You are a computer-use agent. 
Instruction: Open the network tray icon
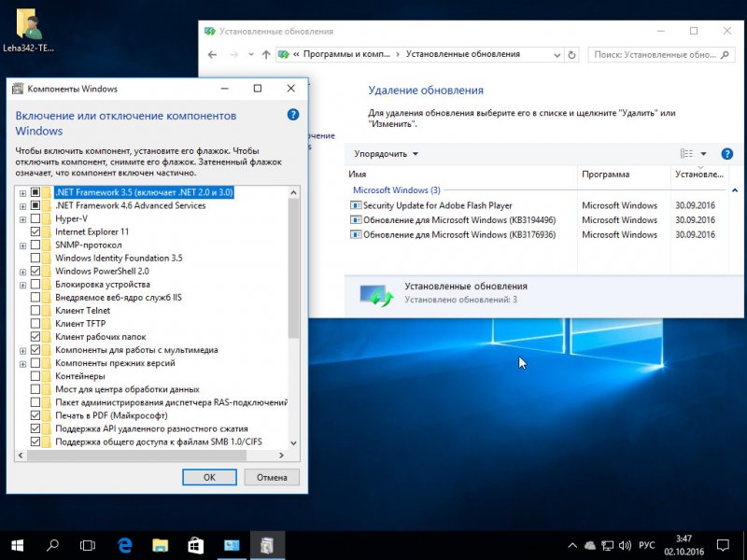coord(607,545)
